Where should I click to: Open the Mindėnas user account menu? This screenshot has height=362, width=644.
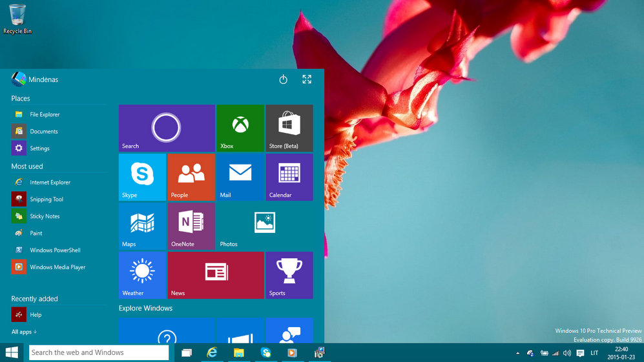click(35, 79)
